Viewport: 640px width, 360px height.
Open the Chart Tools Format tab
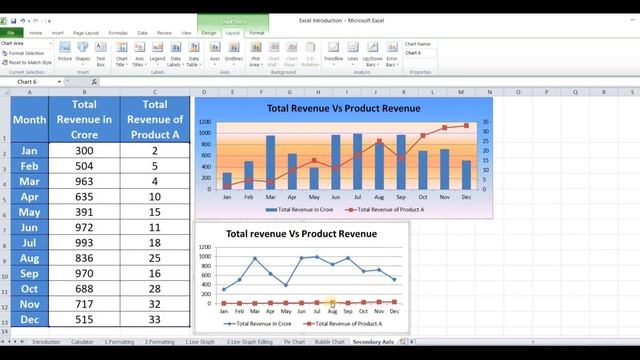coord(257,33)
